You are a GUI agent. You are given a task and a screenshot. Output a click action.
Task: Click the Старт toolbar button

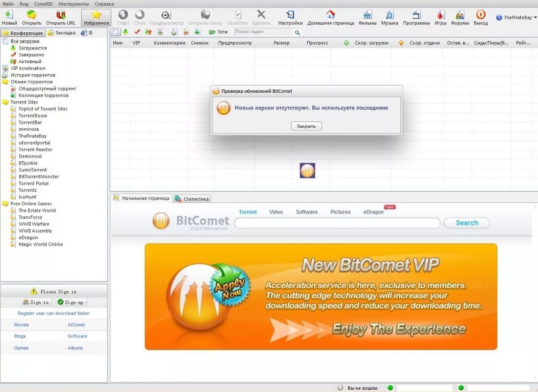click(x=123, y=17)
